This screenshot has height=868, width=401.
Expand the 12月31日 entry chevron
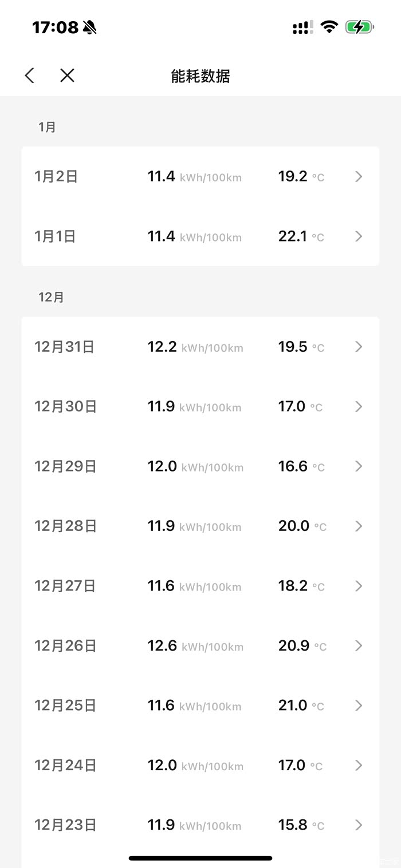click(359, 347)
